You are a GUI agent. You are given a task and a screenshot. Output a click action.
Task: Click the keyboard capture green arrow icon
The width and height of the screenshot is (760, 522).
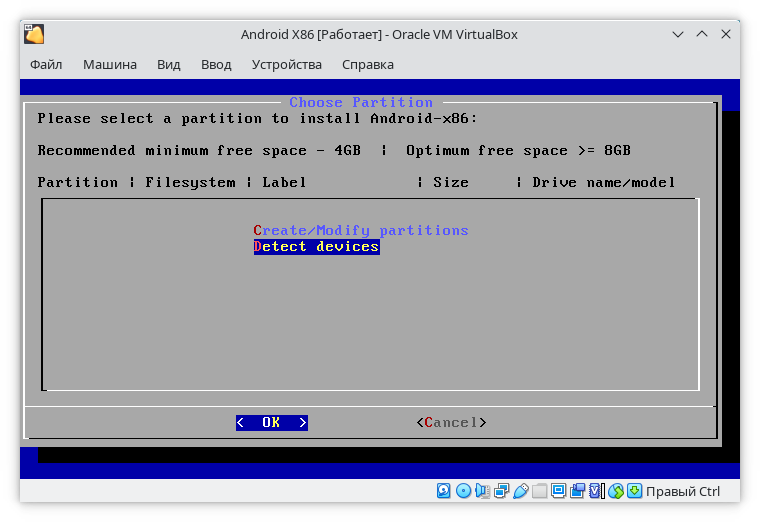tap(635, 491)
